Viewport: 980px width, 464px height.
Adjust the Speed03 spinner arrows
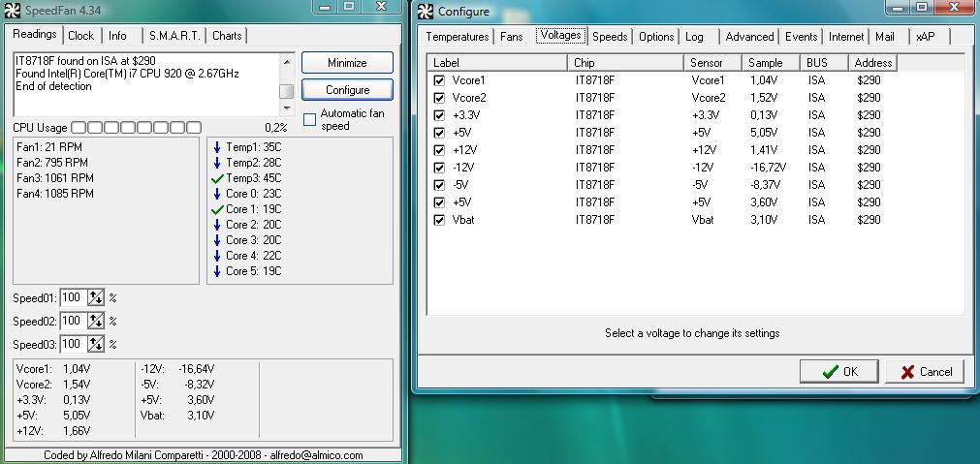[x=96, y=344]
